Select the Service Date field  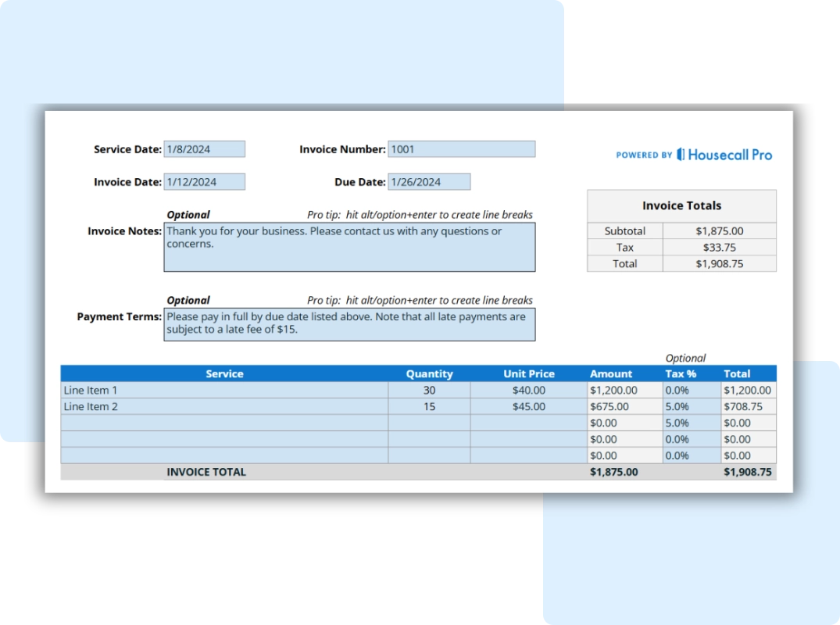[204, 149]
